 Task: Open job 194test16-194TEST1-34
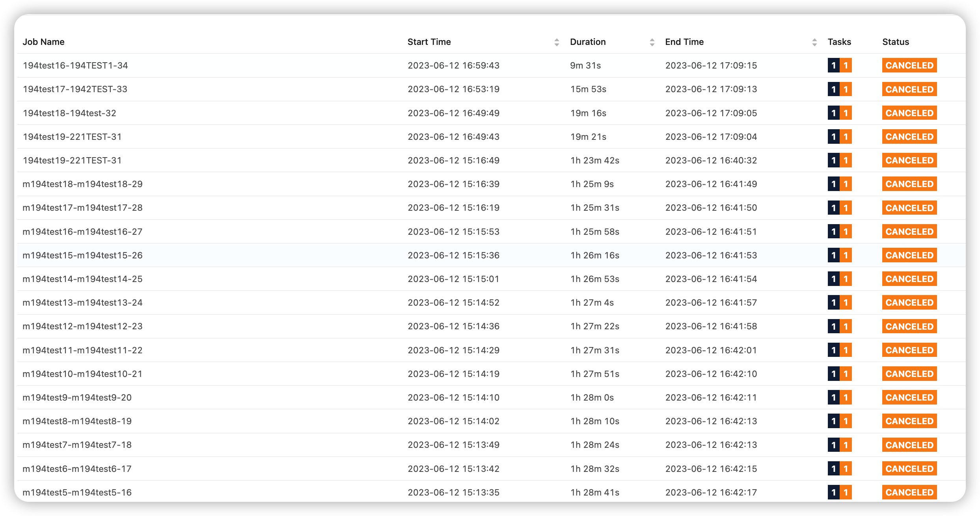click(x=75, y=65)
